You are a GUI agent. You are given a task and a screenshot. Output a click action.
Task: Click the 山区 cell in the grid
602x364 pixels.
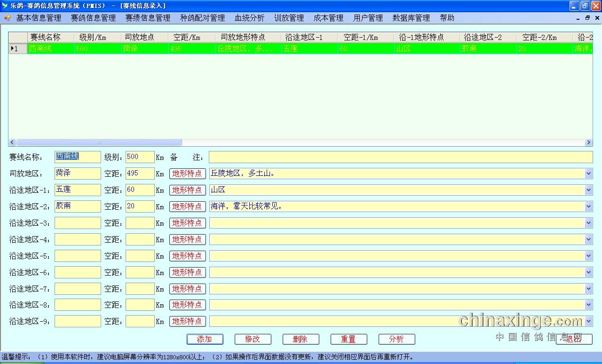click(427, 48)
